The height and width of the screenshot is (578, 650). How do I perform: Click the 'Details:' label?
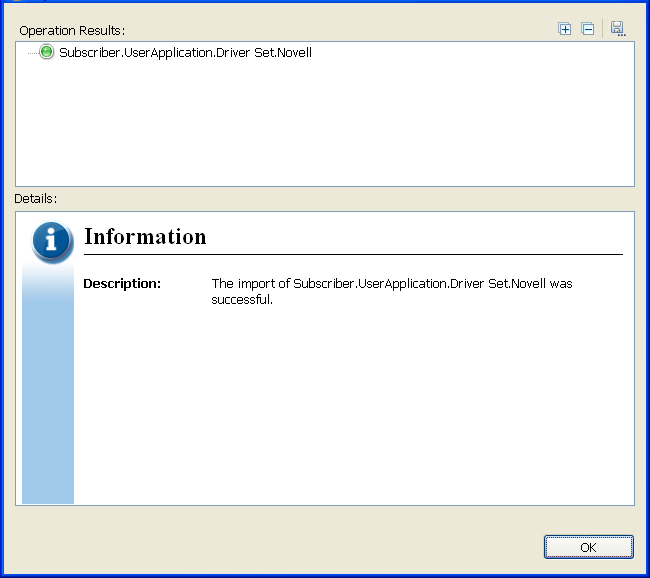[36, 199]
